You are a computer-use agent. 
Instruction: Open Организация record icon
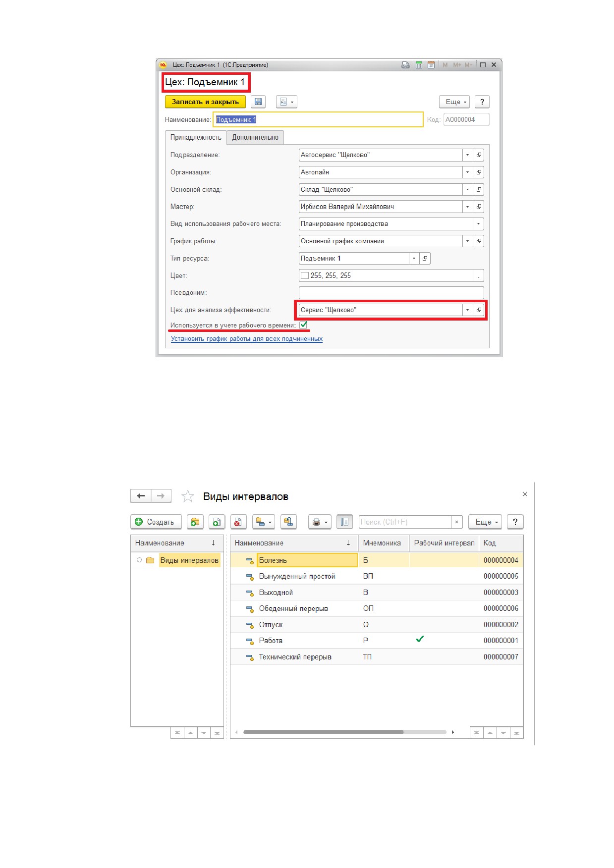[479, 172]
